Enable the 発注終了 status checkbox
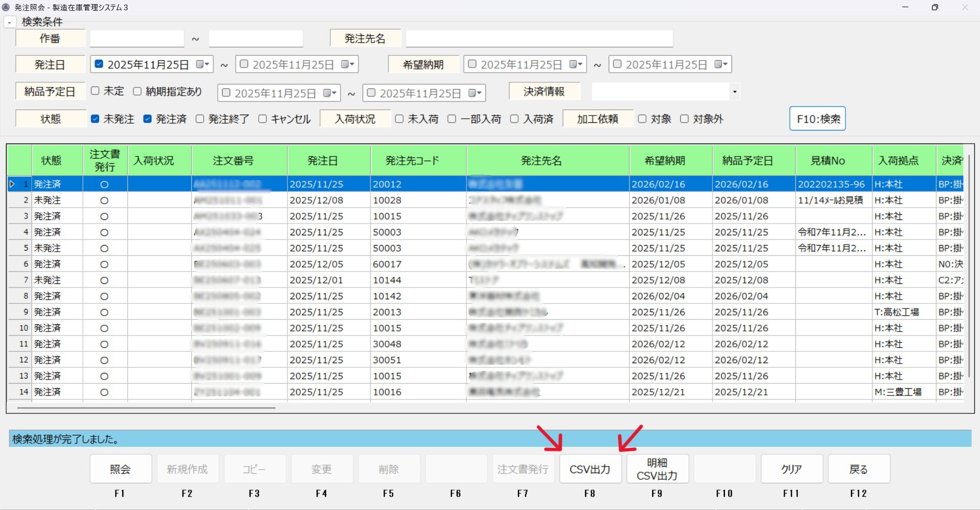The width and height of the screenshot is (980, 510). coord(200,119)
